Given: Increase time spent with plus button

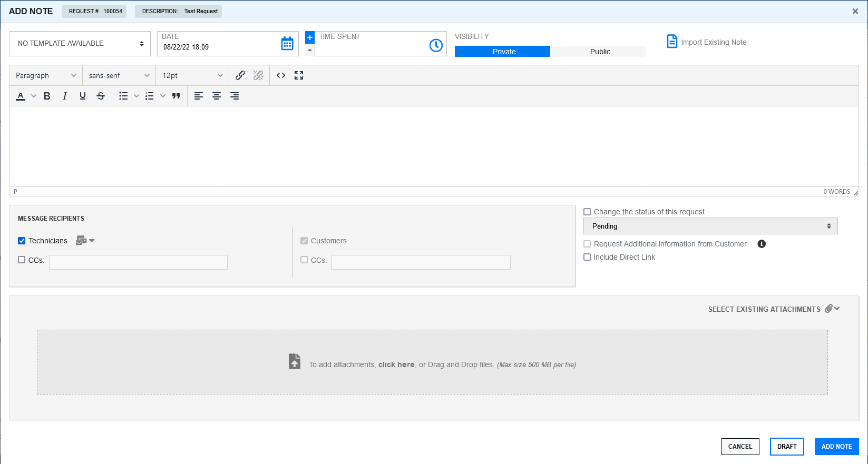Looking at the screenshot, I should (x=310, y=37).
